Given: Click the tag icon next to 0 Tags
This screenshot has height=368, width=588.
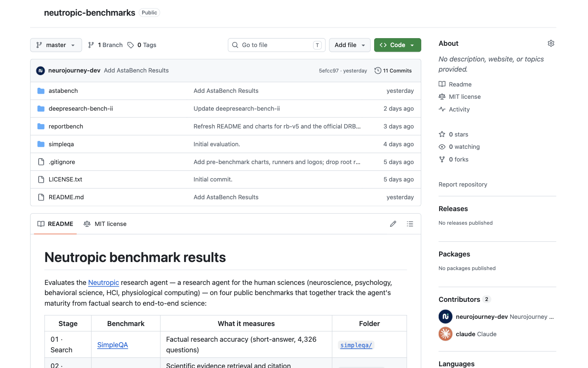Looking at the screenshot, I should (x=131, y=45).
